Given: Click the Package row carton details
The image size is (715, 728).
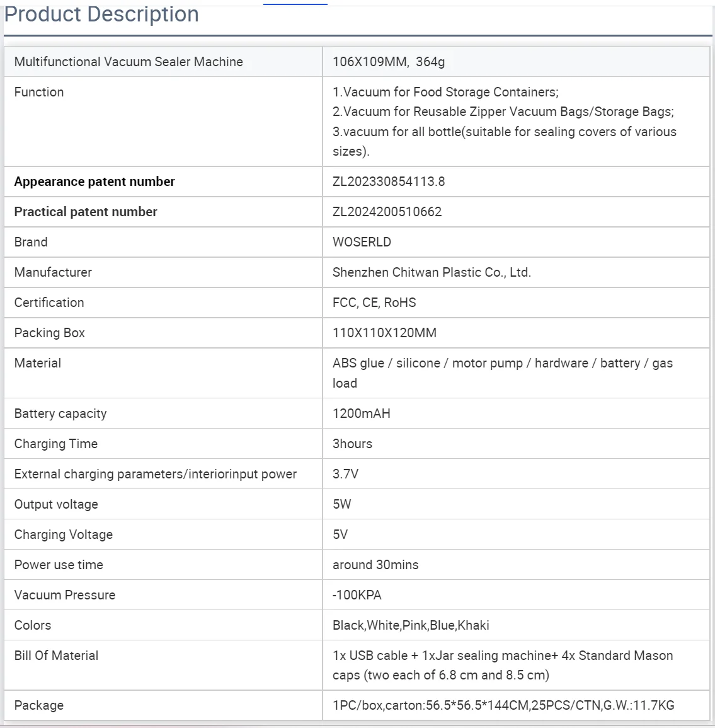Looking at the screenshot, I should pyautogui.click(x=503, y=705).
